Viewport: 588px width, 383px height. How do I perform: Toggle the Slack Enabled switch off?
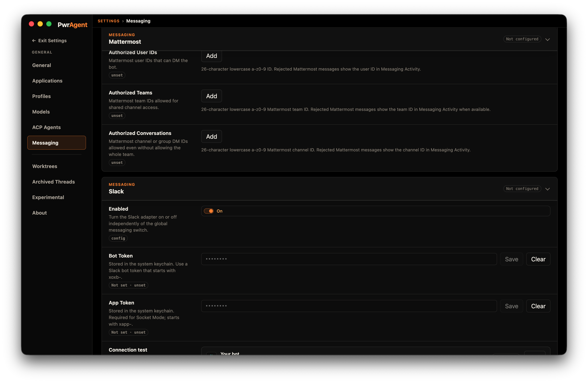(x=209, y=211)
